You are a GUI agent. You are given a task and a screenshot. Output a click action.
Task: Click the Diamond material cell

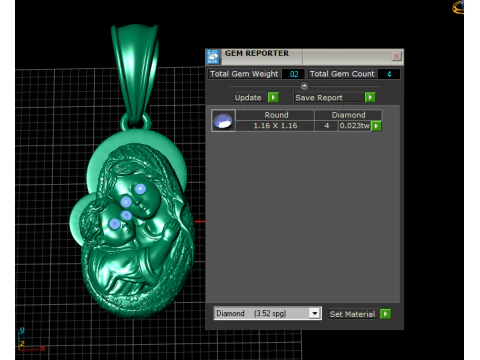[x=348, y=115]
